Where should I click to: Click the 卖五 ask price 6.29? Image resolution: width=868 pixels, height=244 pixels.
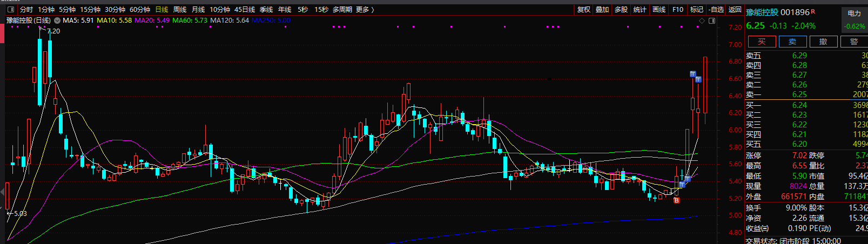click(799, 56)
